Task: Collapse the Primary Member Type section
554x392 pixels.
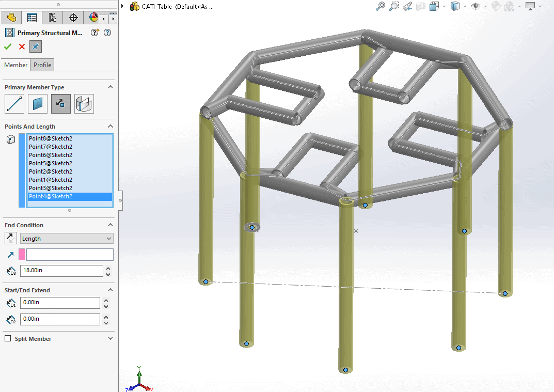Action: point(110,87)
